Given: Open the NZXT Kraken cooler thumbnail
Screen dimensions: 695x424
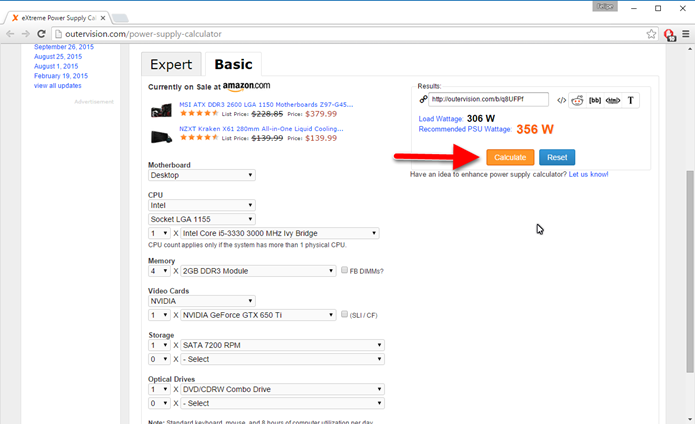Looking at the screenshot, I should coord(161,136).
